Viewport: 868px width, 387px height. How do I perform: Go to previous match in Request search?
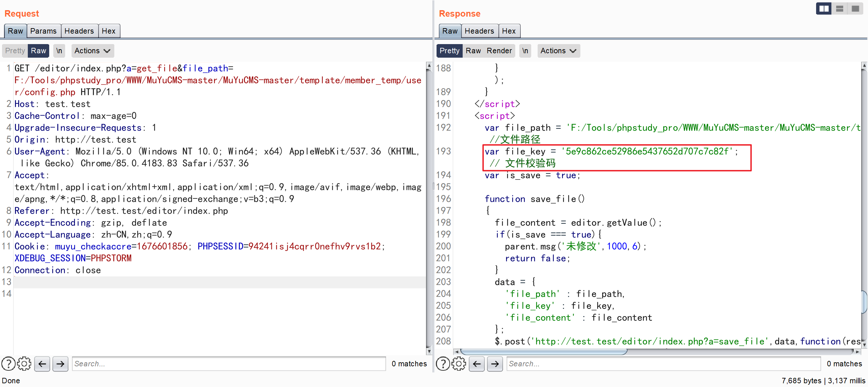click(x=42, y=364)
